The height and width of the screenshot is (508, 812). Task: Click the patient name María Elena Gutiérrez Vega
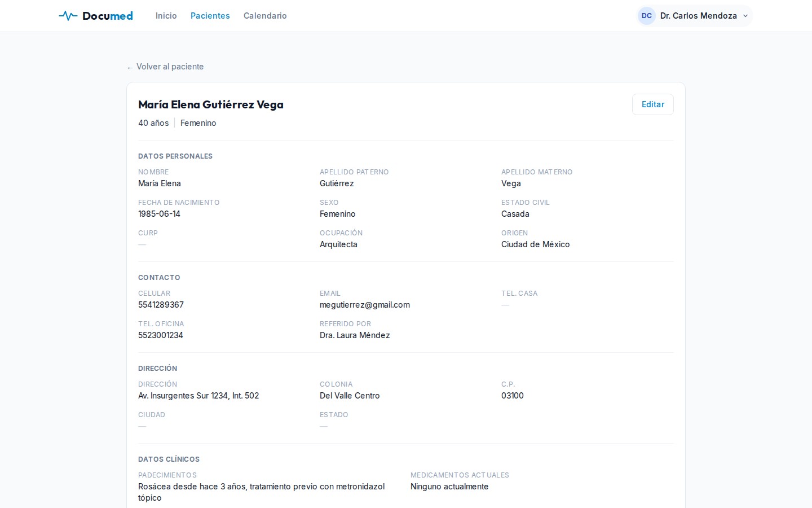point(210,104)
